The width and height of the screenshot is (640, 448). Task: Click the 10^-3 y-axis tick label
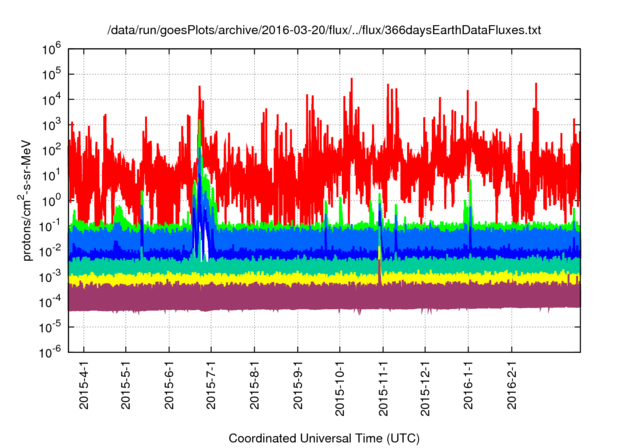pos(51,275)
